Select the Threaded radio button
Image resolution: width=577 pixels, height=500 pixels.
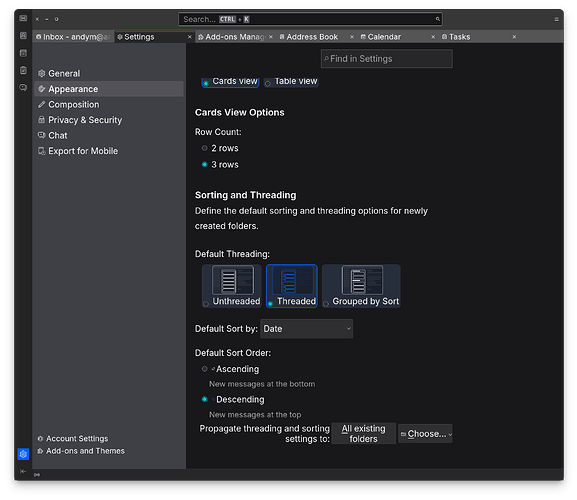coord(270,304)
